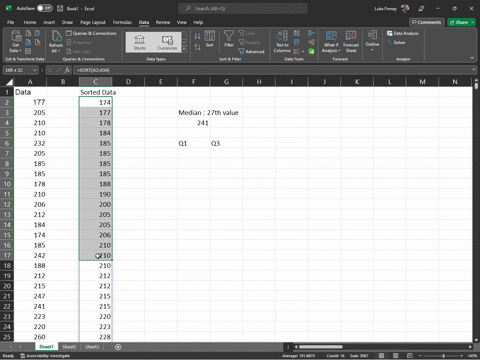Open the Name Box dropdown
Image resolution: width=480 pixels, height=360 pixels.
tap(34, 70)
